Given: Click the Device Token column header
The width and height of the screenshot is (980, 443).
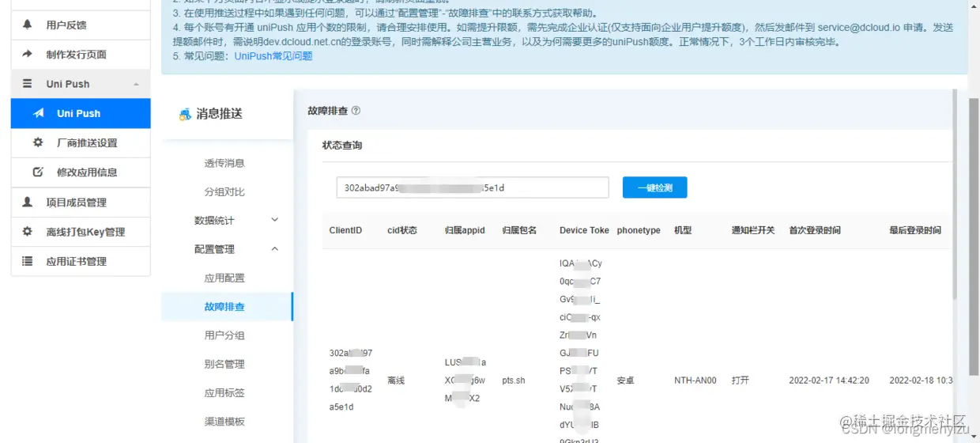Looking at the screenshot, I should point(584,230).
